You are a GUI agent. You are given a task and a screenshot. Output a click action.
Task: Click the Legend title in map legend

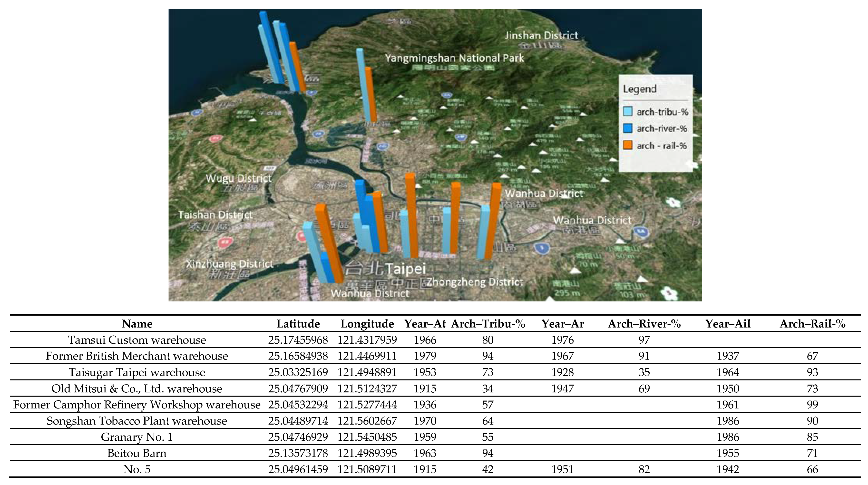pyautogui.click(x=640, y=89)
